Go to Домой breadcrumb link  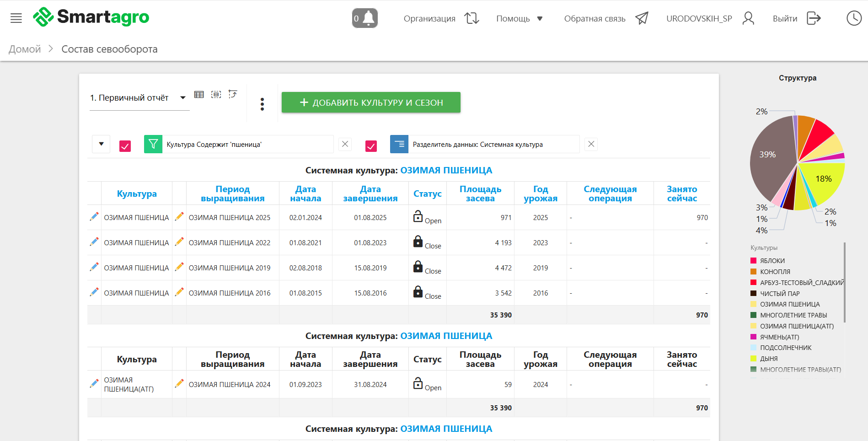pyautogui.click(x=25, y=49)
